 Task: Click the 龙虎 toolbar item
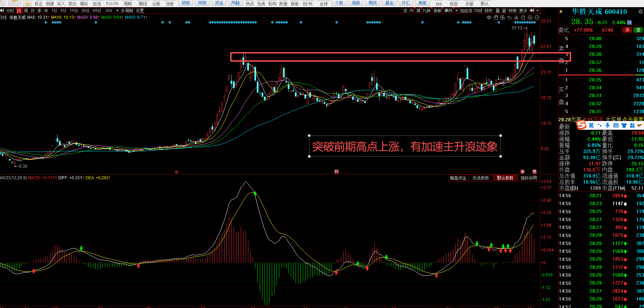tap(261, 4)
